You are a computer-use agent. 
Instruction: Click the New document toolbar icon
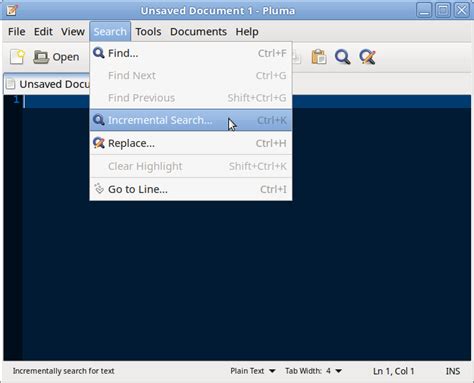(17, 57)
